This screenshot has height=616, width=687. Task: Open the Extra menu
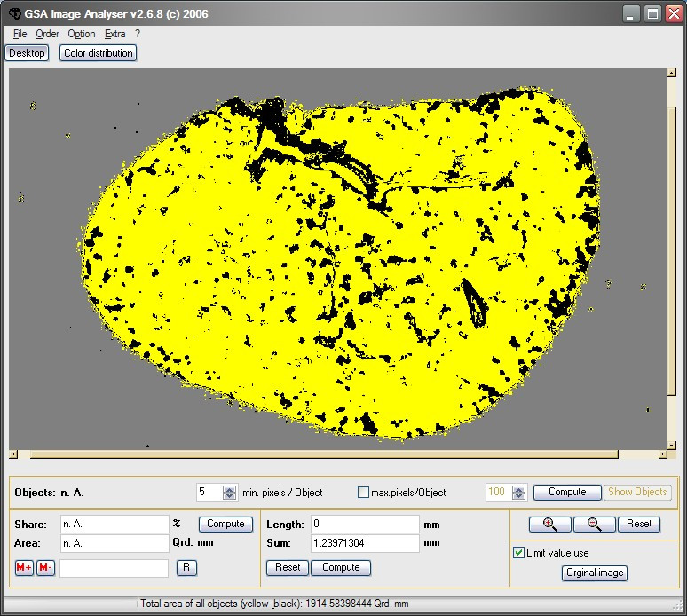pos(114,34)
